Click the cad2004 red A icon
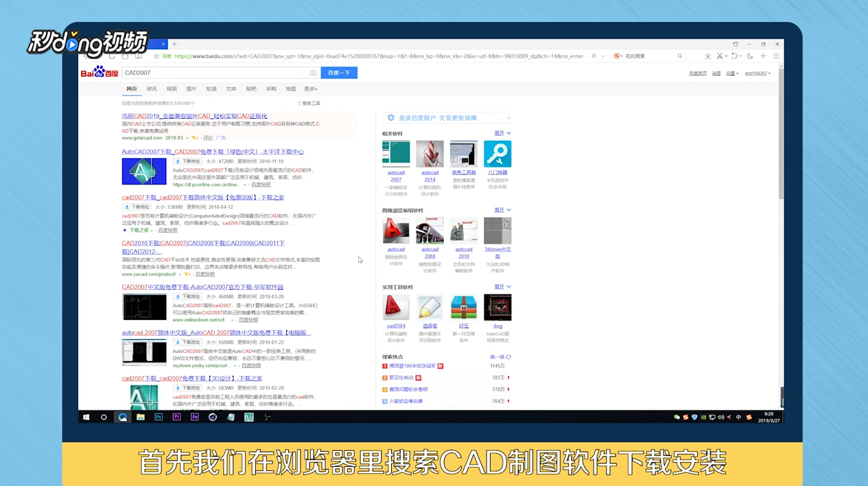 tap(396, 308)
